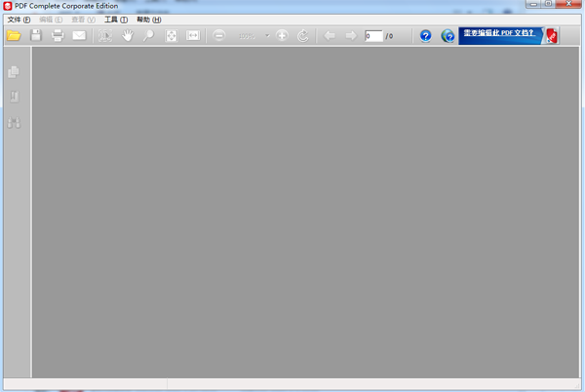Click the blue question mark help button
The width and height of the screenshot is (585, 392).
(x=426, y=36)
